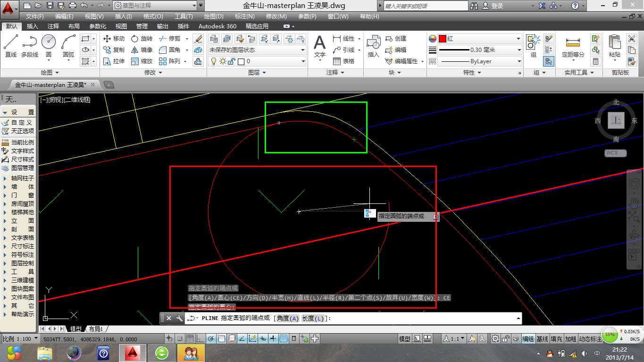Select the 直线 (Line) tool

pos(10,46)
